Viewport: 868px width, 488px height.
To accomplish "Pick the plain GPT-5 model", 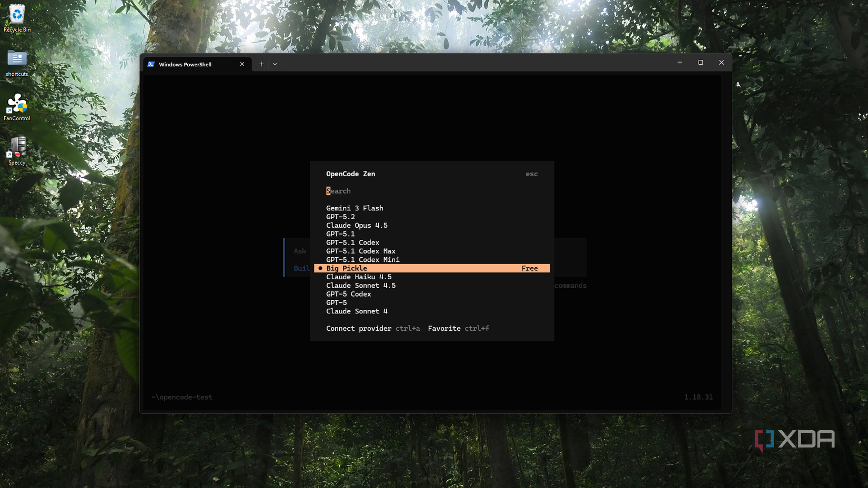I will click(432, 303).
